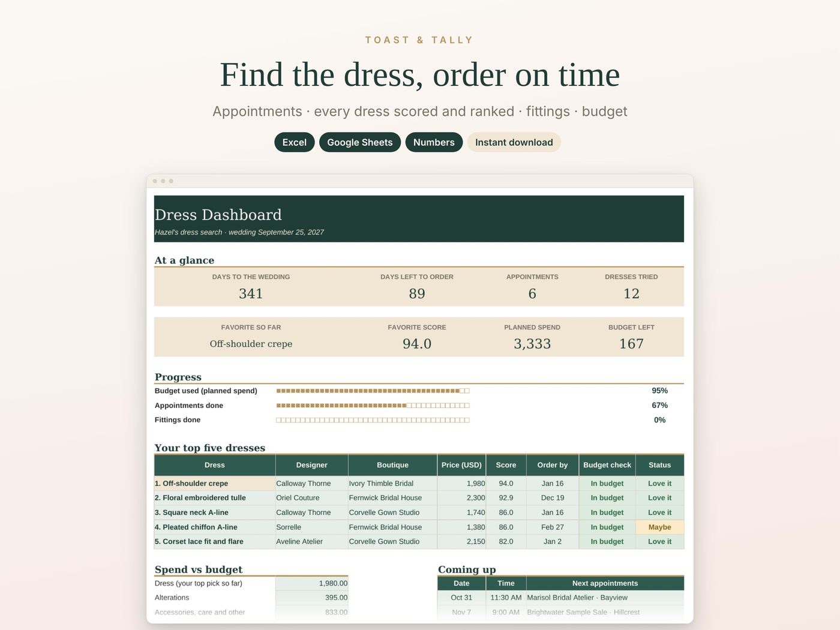Click the Dress Dashboard title banner
Image resolution: width=840 pixels, height=630 pixels.
point(419,219)
